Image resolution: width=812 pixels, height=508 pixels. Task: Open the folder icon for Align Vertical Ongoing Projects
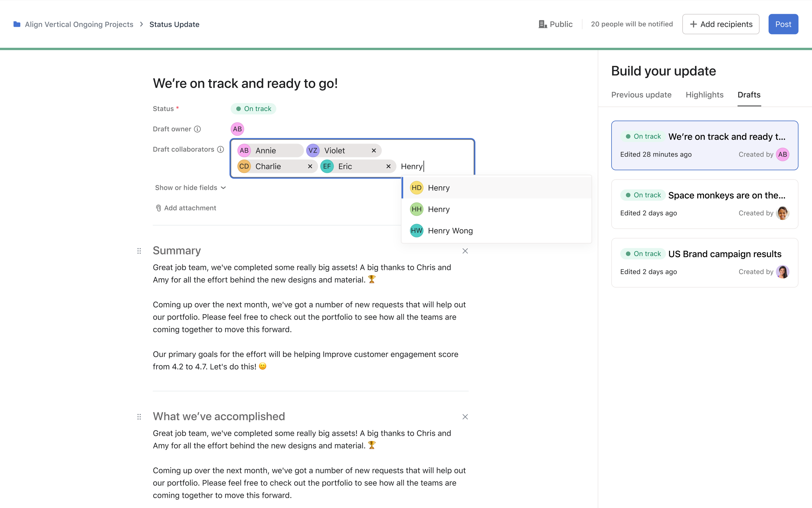point(17,24)
